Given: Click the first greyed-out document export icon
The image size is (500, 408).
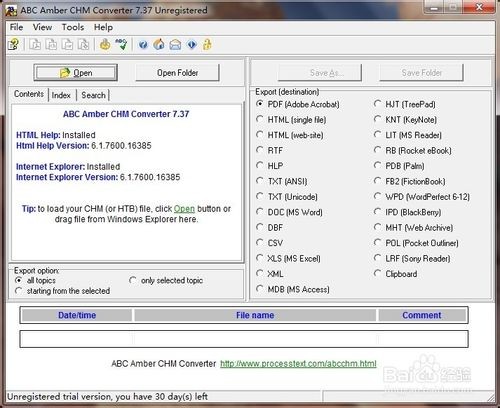Looking at the screenshot, I should click(35, 44).
